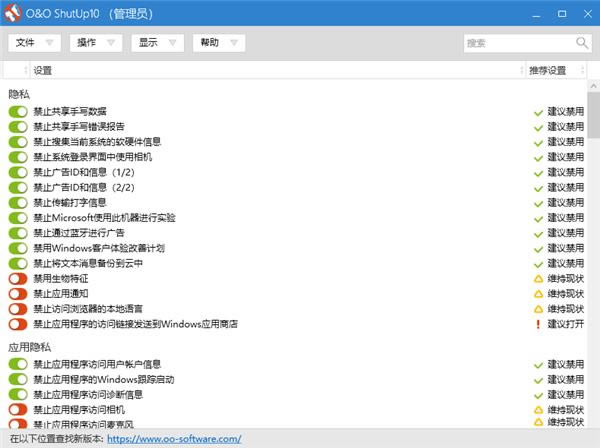Toggle 禁止系统登录界面中使用相机 switch

[18, 157]
